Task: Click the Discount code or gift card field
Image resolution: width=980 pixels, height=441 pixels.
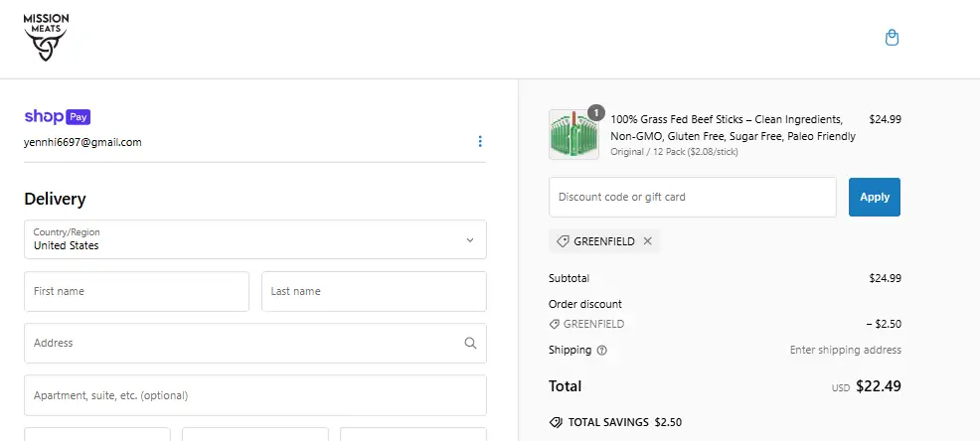Action: 692,197
